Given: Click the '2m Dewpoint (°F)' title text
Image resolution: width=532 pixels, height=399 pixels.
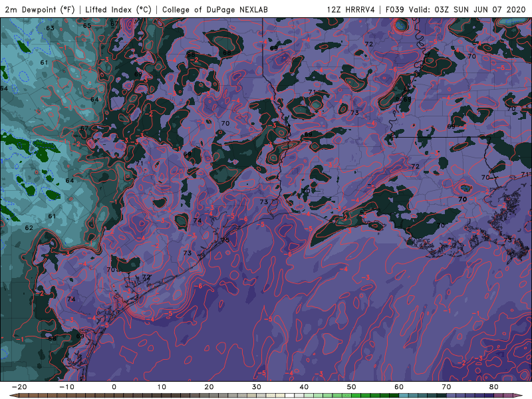Looking at the screenshot, I should point(40,9).
